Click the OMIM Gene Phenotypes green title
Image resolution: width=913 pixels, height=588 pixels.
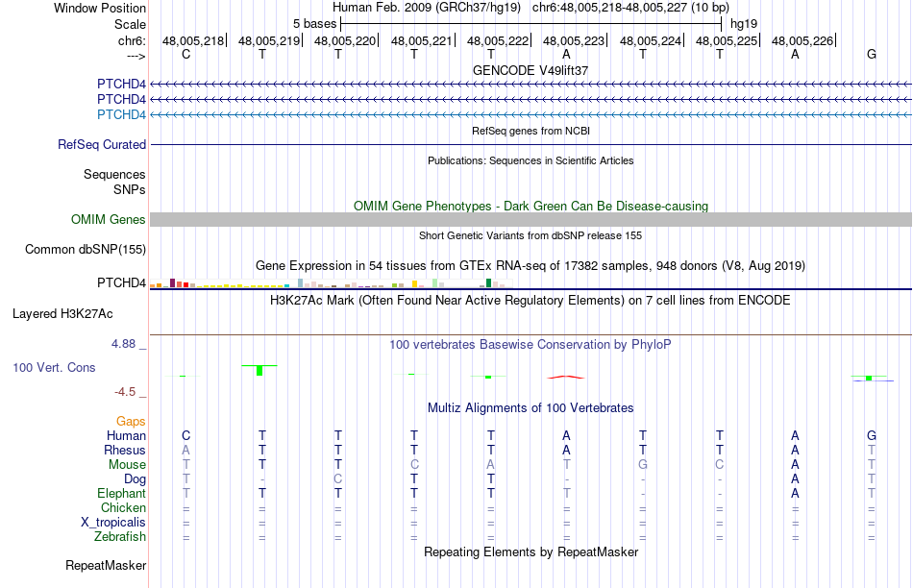531,207
